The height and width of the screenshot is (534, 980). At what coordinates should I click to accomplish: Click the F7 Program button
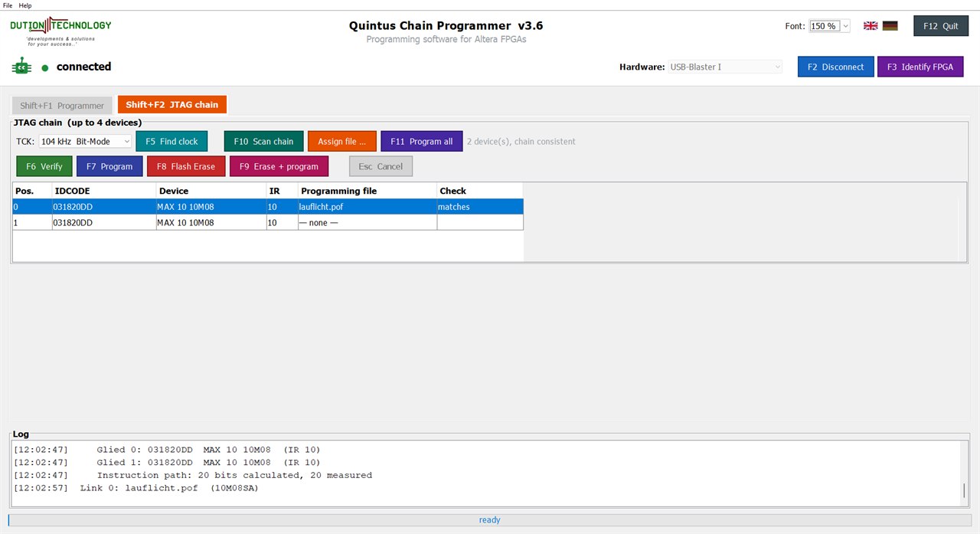tap(109, 166)
